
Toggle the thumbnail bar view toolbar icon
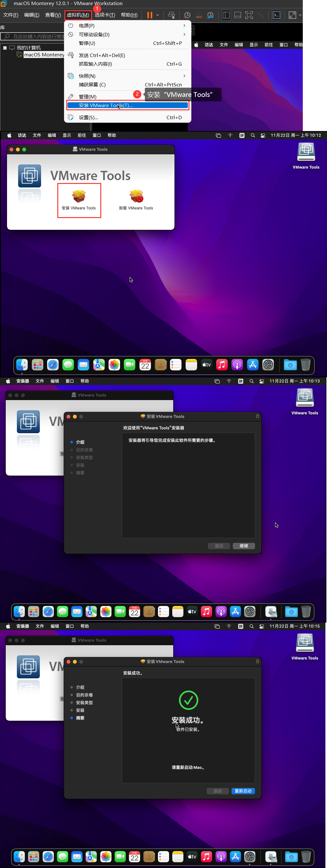point(238,15)
